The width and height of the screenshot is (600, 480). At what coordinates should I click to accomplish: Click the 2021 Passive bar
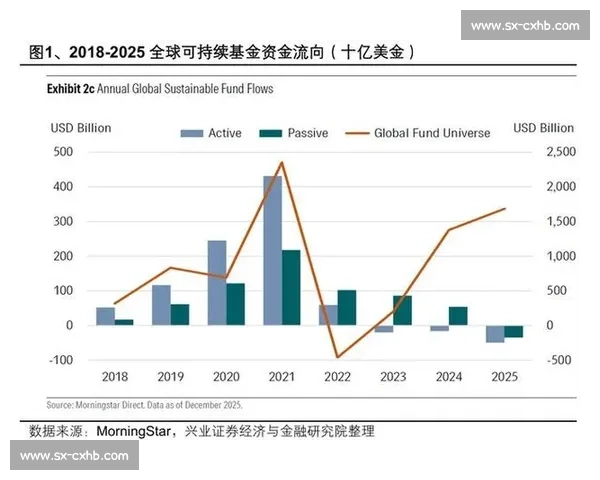(x=291, y=288)
